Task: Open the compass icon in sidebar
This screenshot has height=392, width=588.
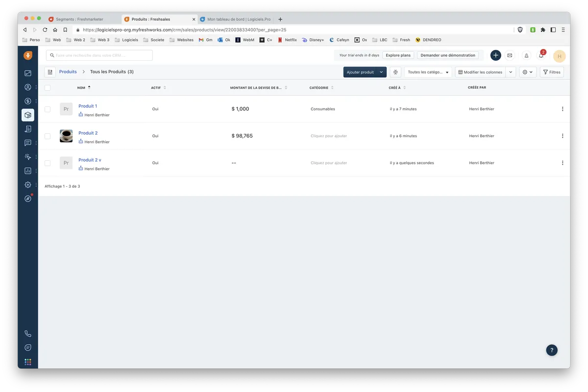Action: click(x=28, y=198)
